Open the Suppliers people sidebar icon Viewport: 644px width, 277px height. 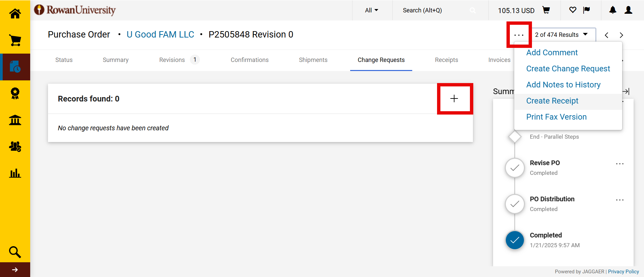(x=15, y=146)
